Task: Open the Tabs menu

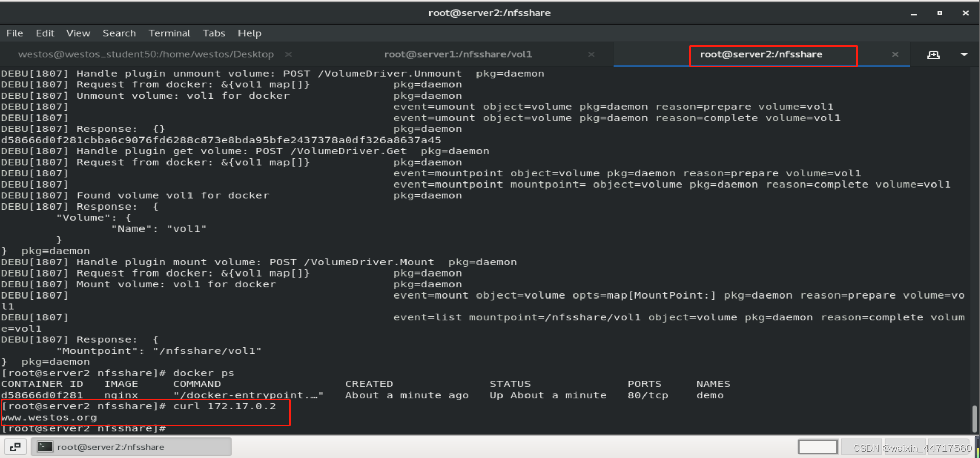Action: (x=213, y=33)
